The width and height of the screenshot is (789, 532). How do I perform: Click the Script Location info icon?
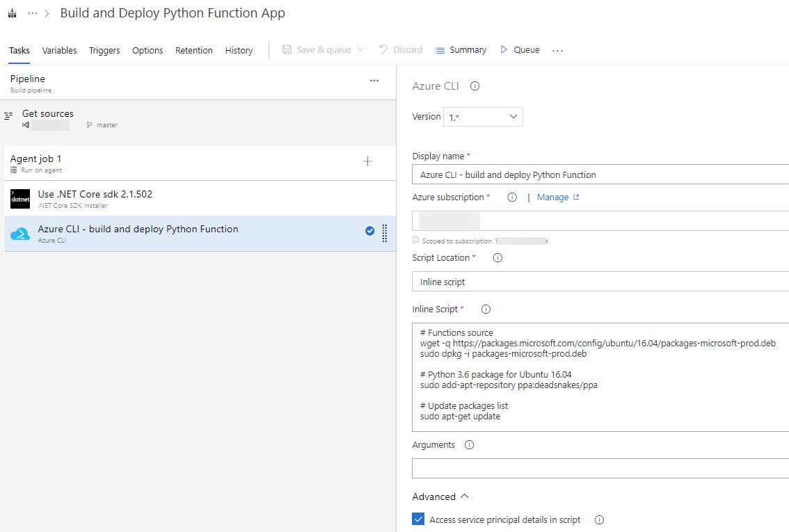coord(497,257)
